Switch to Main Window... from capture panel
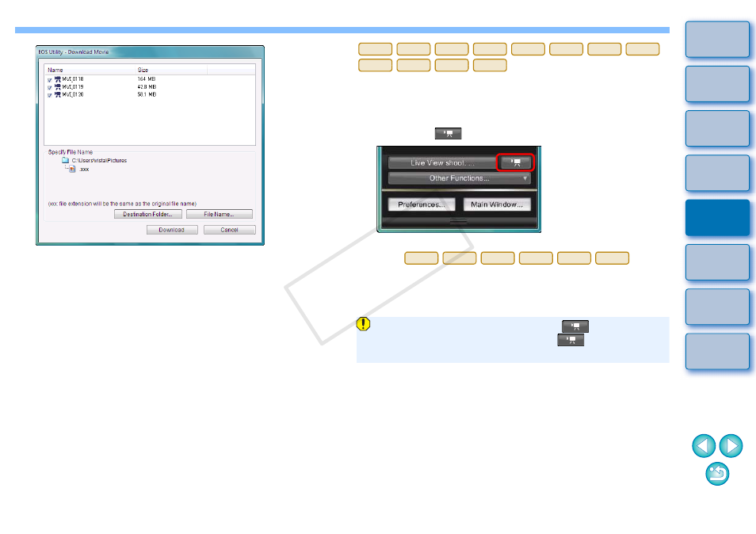Screen dimensions: 756x534 click(497, 204)
